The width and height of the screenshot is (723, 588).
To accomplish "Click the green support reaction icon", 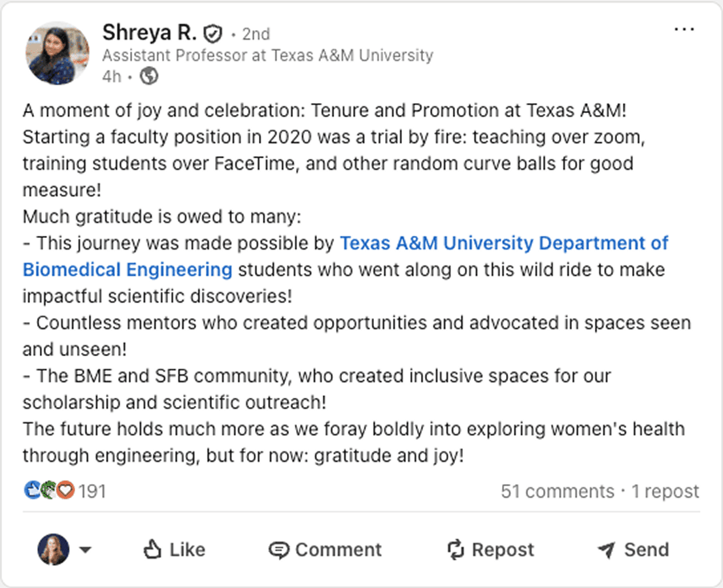I will 49,490.
